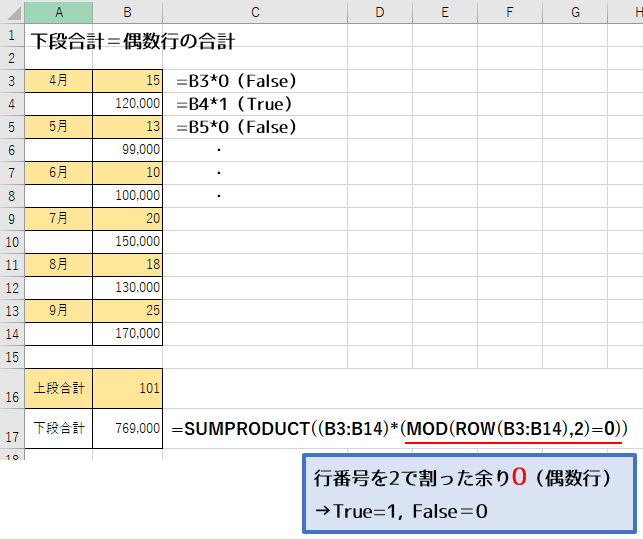Select column A header
This screenshot has width=643, height=539.
[59, 12]
